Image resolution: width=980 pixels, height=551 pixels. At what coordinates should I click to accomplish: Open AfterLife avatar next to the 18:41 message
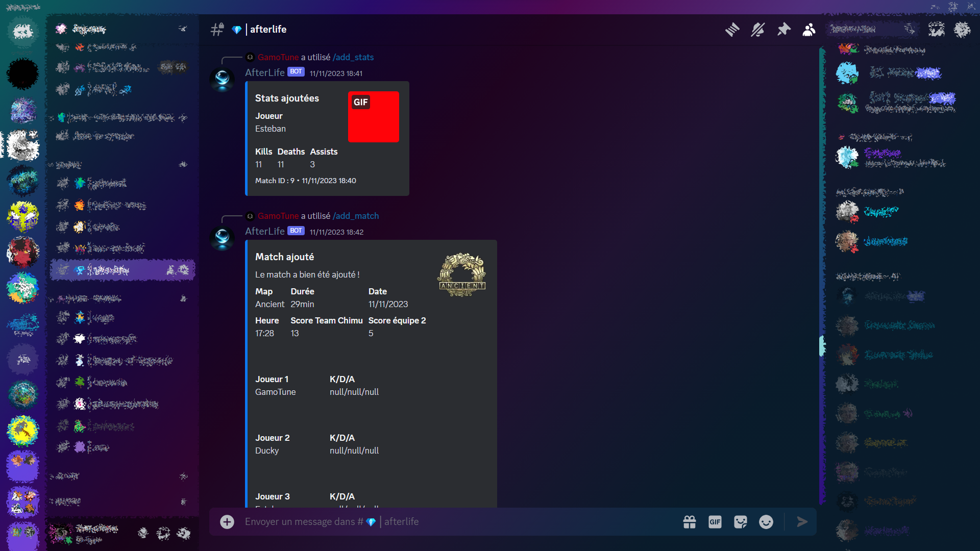coord(223,80)
